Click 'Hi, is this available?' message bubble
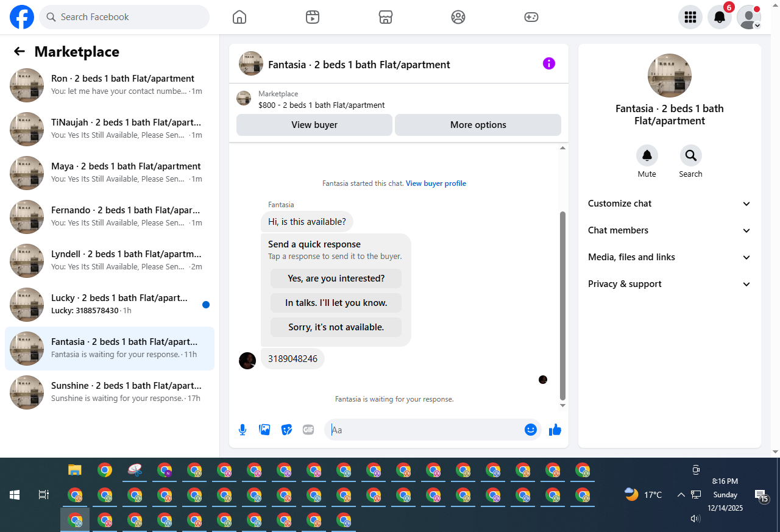This screenshot has height=532, width=780. pyautogui.click(x=307, y=222)
